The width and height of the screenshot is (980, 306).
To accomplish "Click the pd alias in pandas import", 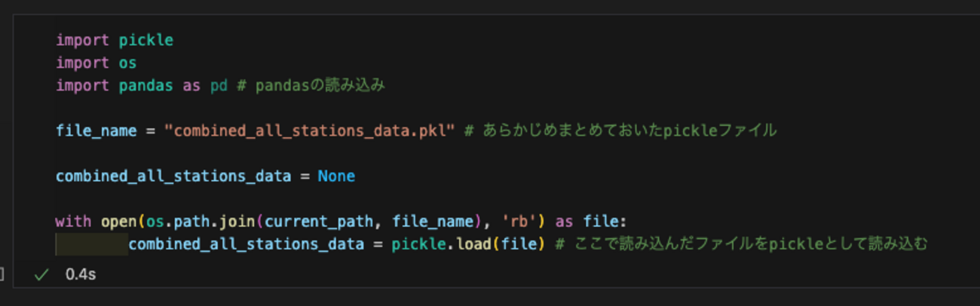I will point(219,86).
